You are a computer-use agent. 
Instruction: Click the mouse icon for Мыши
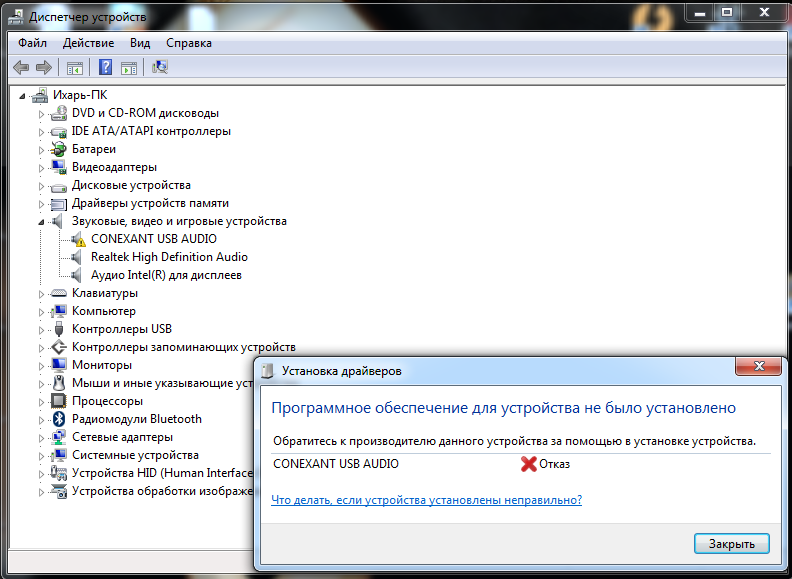[59, 383]
